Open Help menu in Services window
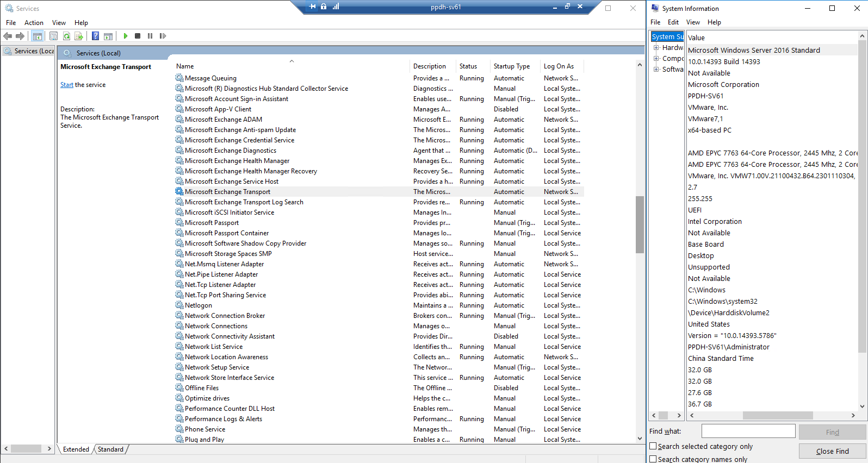868x463 pixels. [x=81, y=23]
